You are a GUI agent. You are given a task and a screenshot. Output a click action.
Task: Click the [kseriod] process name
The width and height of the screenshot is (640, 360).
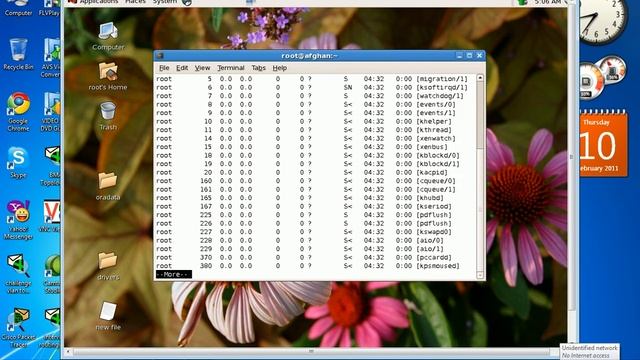pyautogui.click(x=434, y=207)
